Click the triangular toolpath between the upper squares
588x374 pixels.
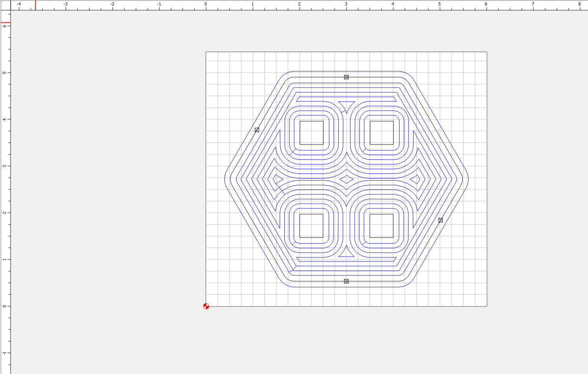coord(346,106)
